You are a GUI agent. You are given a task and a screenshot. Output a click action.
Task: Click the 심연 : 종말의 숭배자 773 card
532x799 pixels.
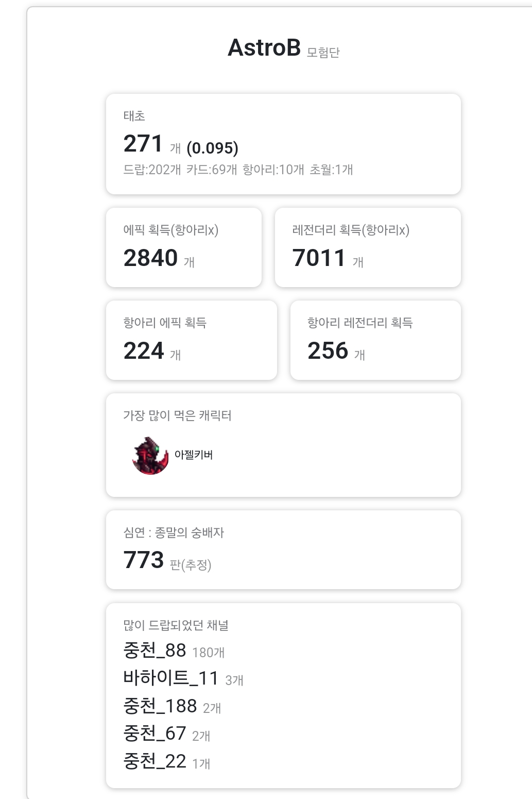(283, 550)
